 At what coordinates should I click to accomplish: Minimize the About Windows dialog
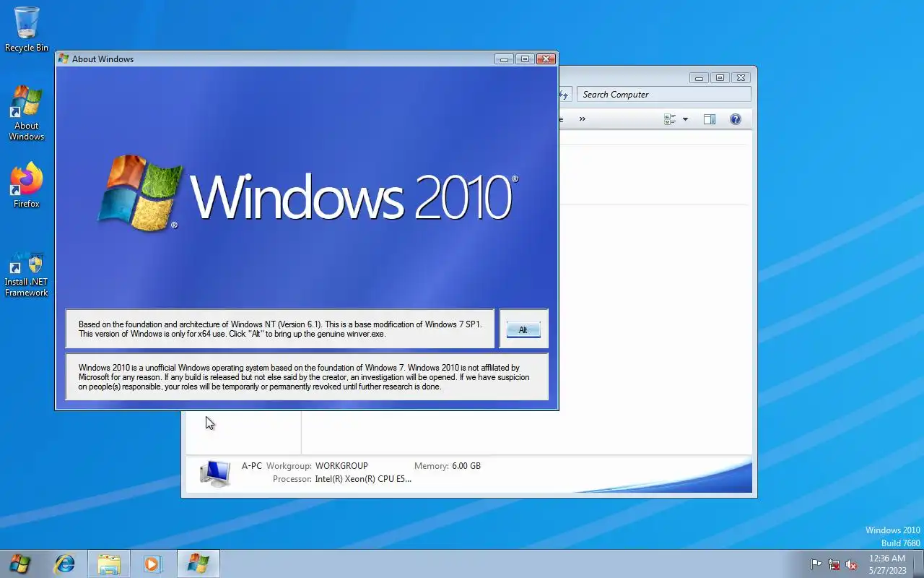[x=504, y=59]
